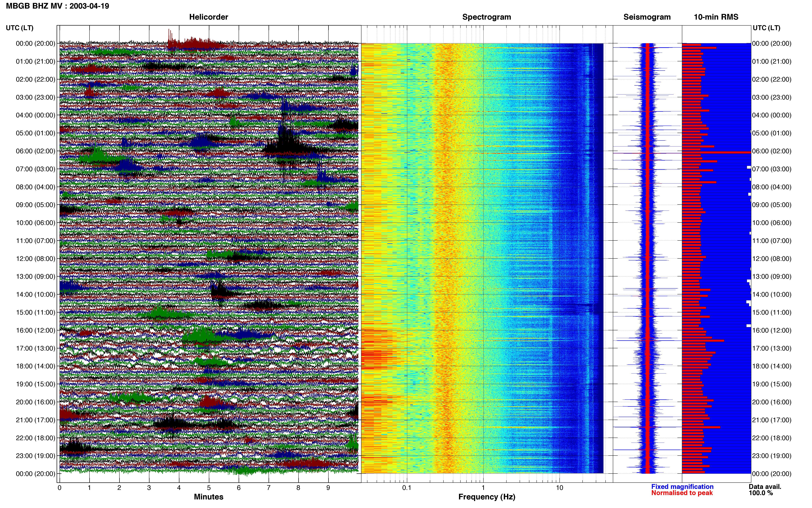Click left time label '14:00 (10:00)'

[x=36, y=294]
